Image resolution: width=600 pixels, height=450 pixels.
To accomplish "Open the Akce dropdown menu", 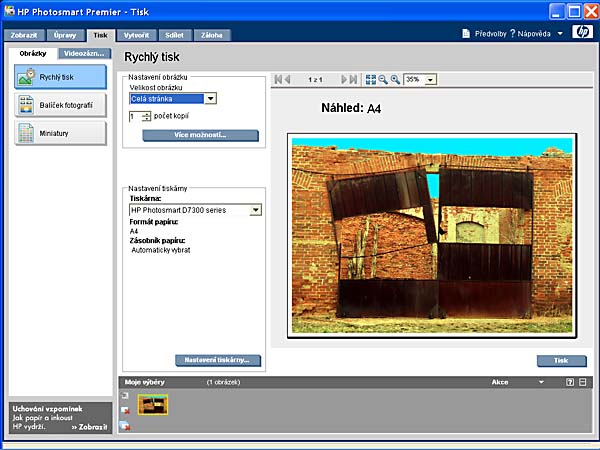I will pyautogui.click(x=541, y=382).
